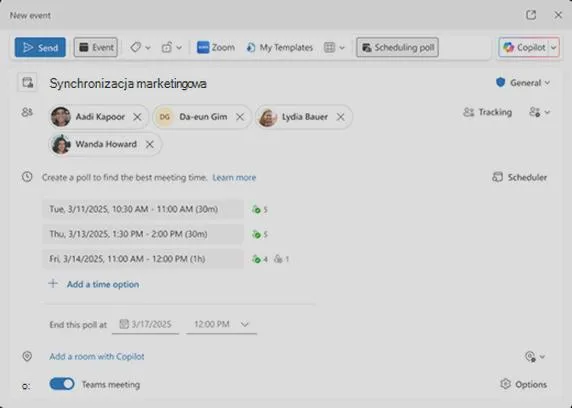The height and width of the screenshot is (408, 572).
Task: Remove Lydia Bauer from attendees
Action: (x=340, y=117)
